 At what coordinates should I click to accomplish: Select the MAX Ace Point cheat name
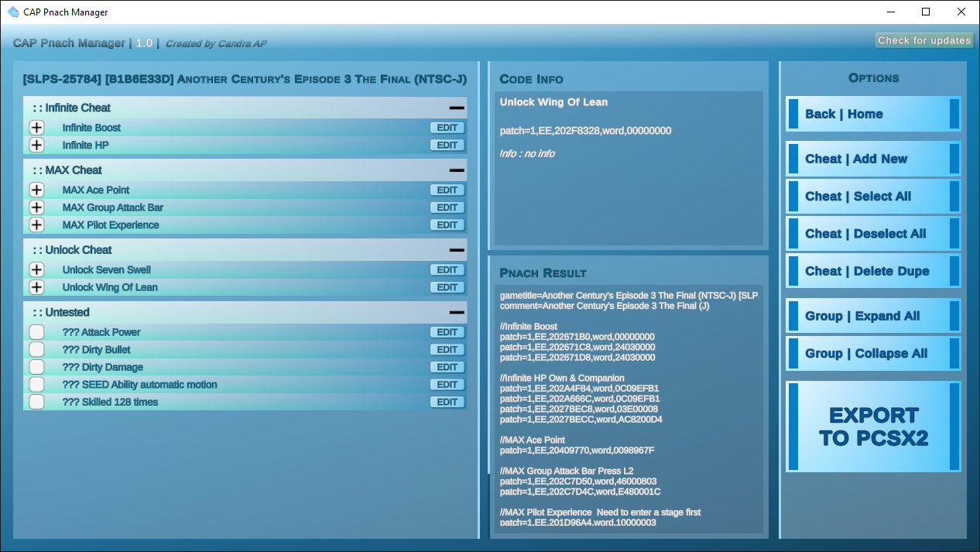tap(96, 190)
